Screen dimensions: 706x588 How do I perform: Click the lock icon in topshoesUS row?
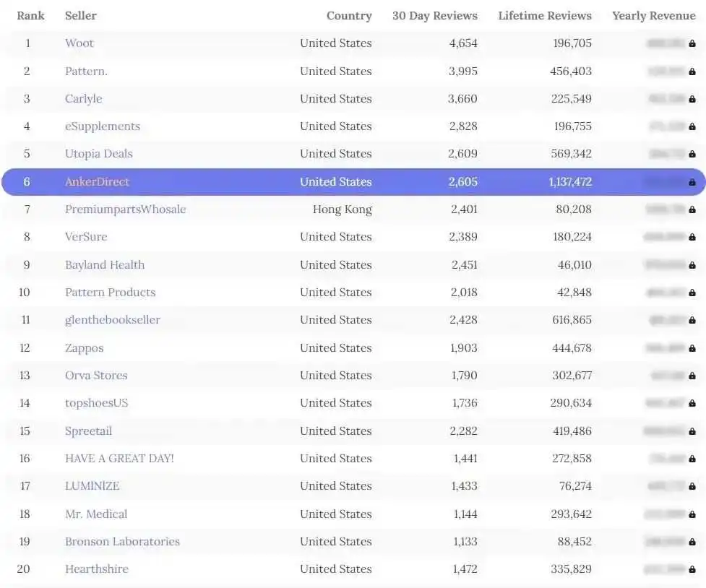pyautogui.click(x=692, y=403)
